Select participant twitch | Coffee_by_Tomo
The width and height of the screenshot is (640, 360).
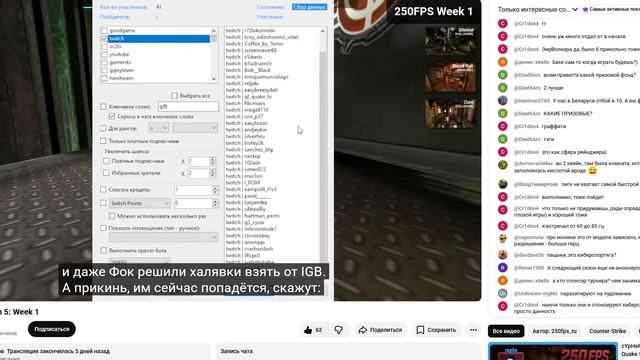254,44
